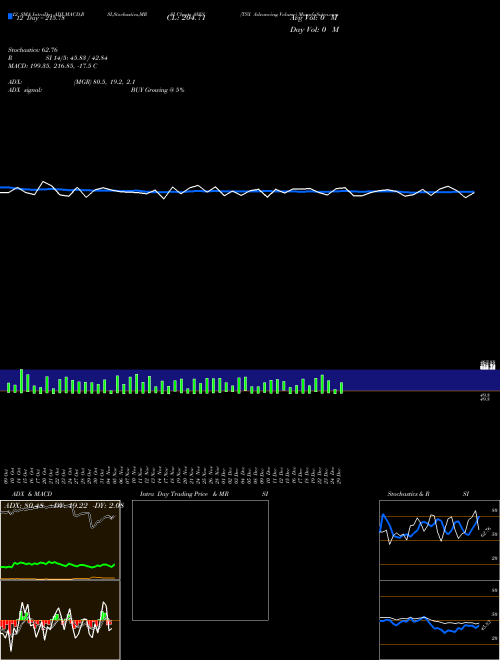This screenshot has width=500, height=660.
Task: Click the green line in the ADX chart
Action: tap(58, 564)
